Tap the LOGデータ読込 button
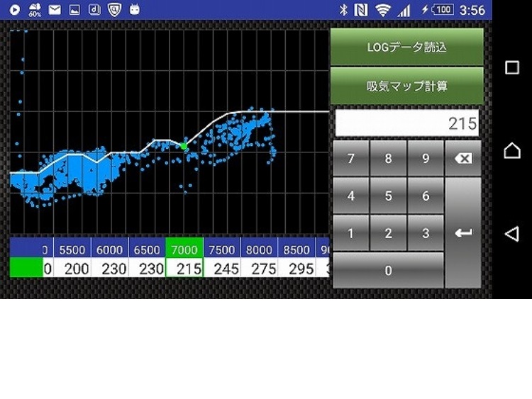The height and width of the screenshot is (399, 532). pyautogui.click(x=407, y=47)
